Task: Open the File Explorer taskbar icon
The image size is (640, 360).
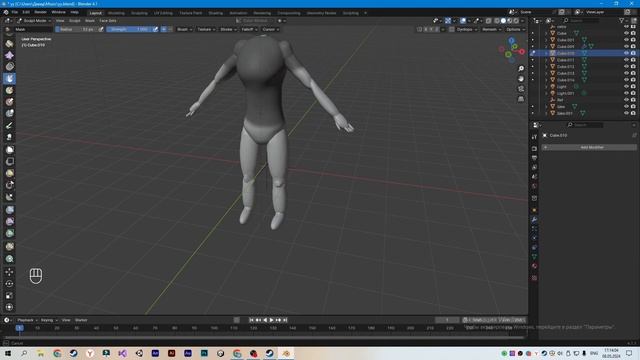Action: (40, 353)
